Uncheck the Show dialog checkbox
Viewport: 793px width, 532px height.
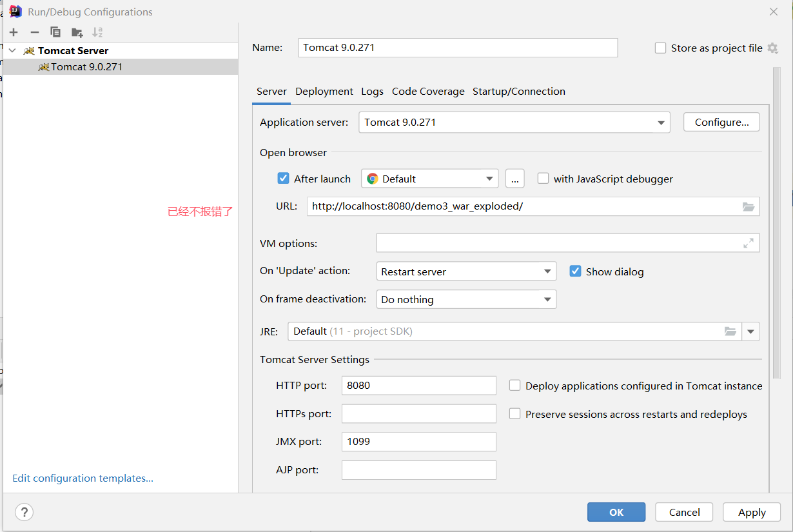pos(575,271)
